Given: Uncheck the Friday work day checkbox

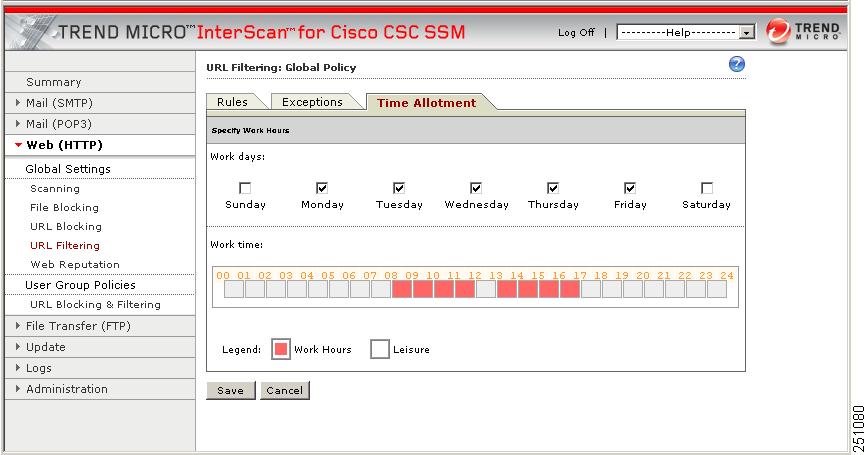Looking at the screenshot, I should (x=630, y=188).
